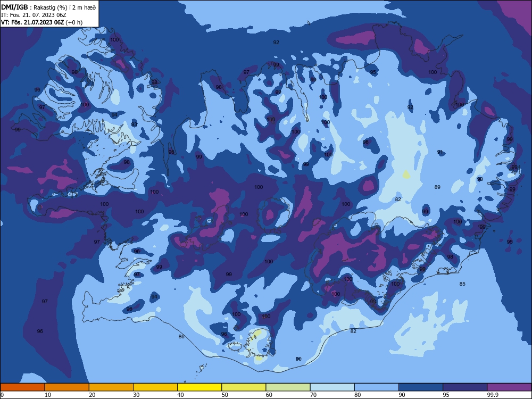The width and height of the screenshot is (532, 399).
Task: Click the 10–20 orange legend swatch
Action: click(67, 387)
